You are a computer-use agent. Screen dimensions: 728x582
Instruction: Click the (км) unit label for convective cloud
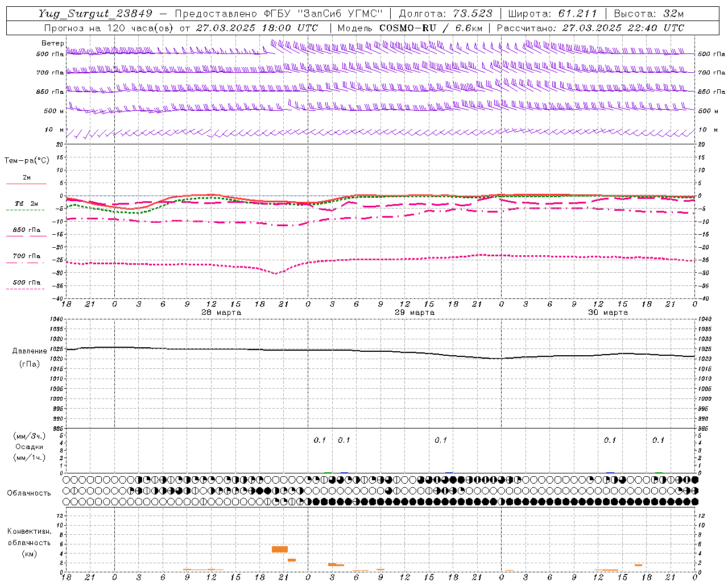click(29, 554)
